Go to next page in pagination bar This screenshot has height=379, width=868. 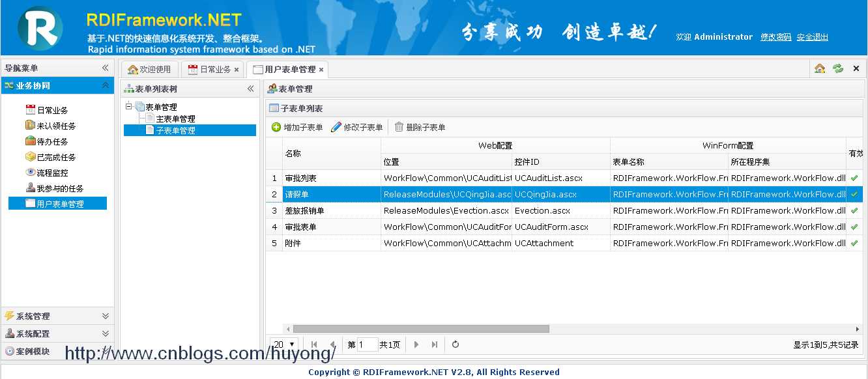coord(416,344)
